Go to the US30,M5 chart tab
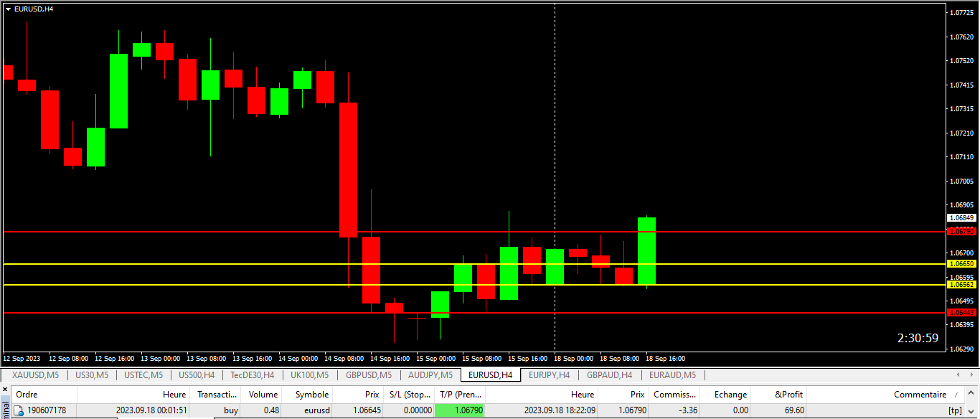Viewport: 980px width, 419px height. 91,375
